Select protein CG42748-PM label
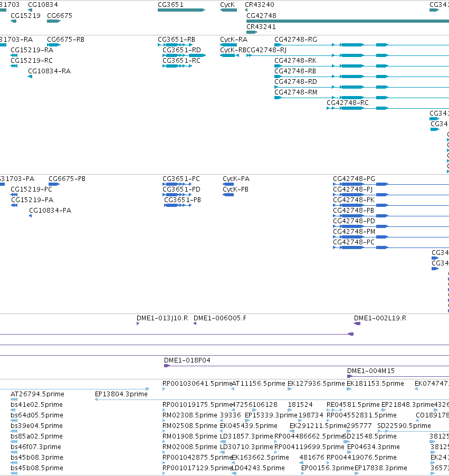The image size is (449, 476). tap(354, 231)
